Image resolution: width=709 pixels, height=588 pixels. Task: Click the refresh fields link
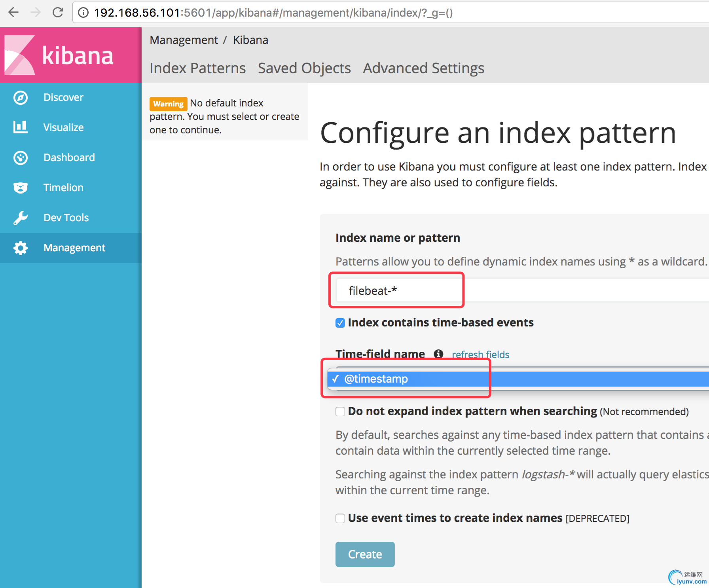click(x=480, y=355)
